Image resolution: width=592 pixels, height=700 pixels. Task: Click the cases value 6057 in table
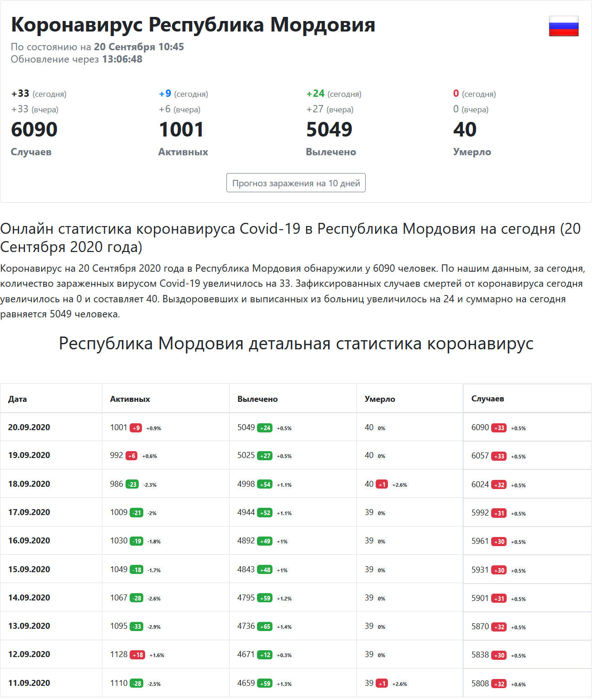pos(480,455)
